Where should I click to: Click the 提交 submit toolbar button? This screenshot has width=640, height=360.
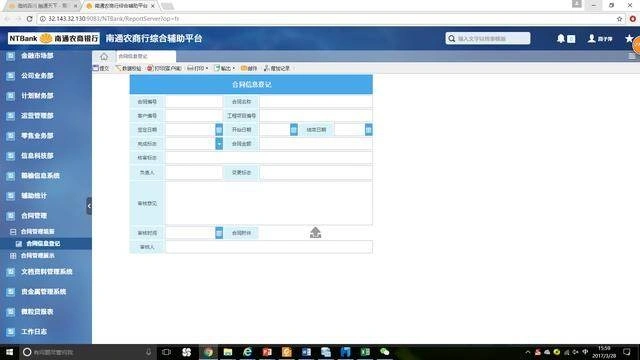101,68
